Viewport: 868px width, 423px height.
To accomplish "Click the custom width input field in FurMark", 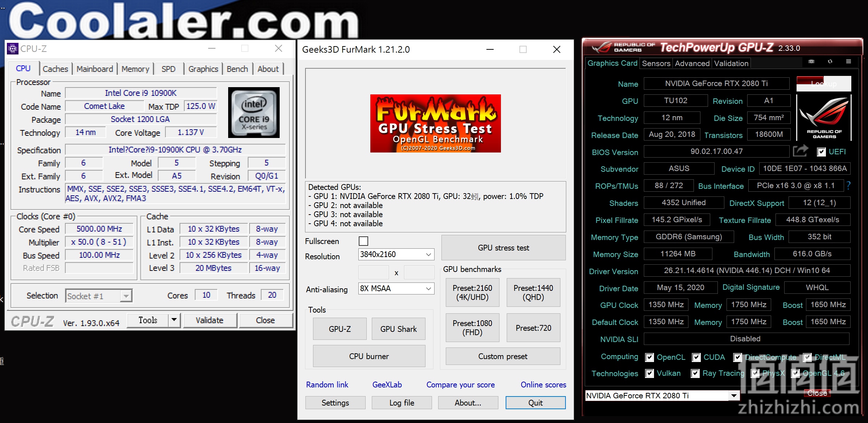I will click(x=374, y=272).
